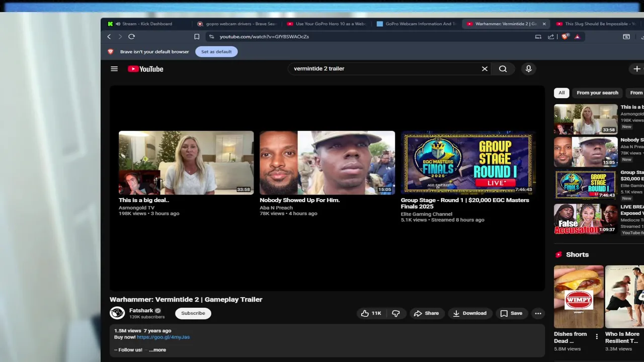Image resolution: width=644 pixels, height=362 pixels.
Task: Like the video with thumbs up 11K
Action: [x=371, y=313]
